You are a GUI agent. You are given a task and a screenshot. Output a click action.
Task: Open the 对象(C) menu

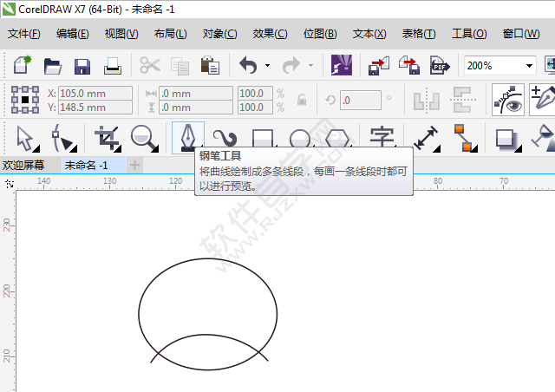pos(219,34)
